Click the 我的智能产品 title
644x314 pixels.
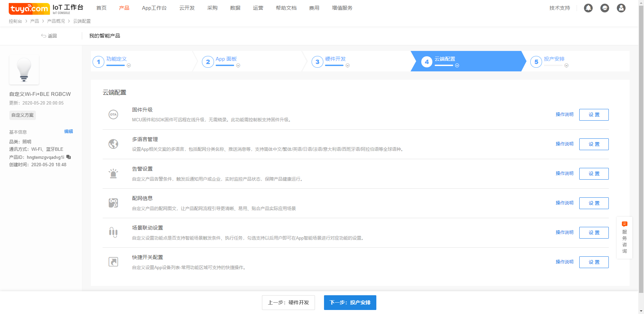tap(105, 36)
